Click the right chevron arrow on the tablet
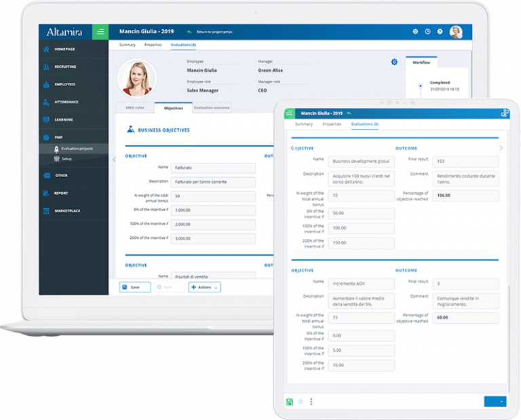521x420 pixels. (501, 147)
